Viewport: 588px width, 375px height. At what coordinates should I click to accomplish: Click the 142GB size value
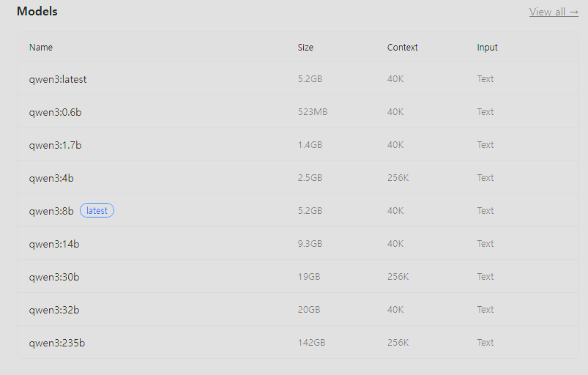(x=311, y=343)
